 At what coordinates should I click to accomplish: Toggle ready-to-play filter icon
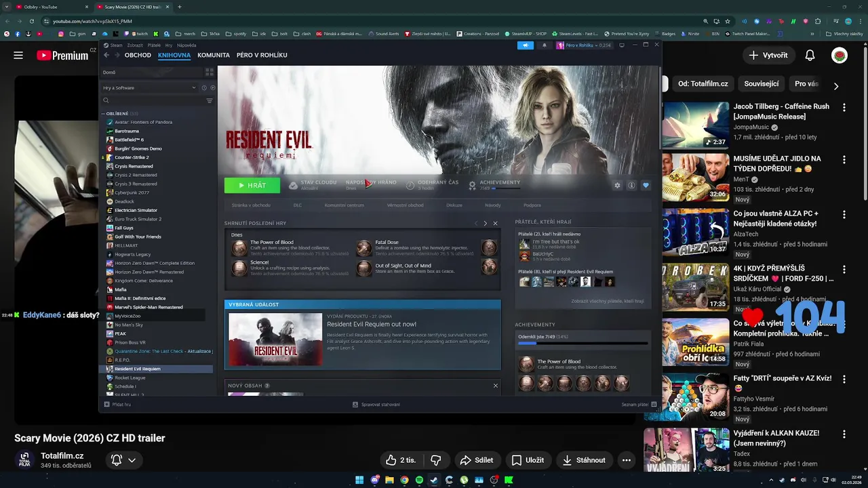212,87
